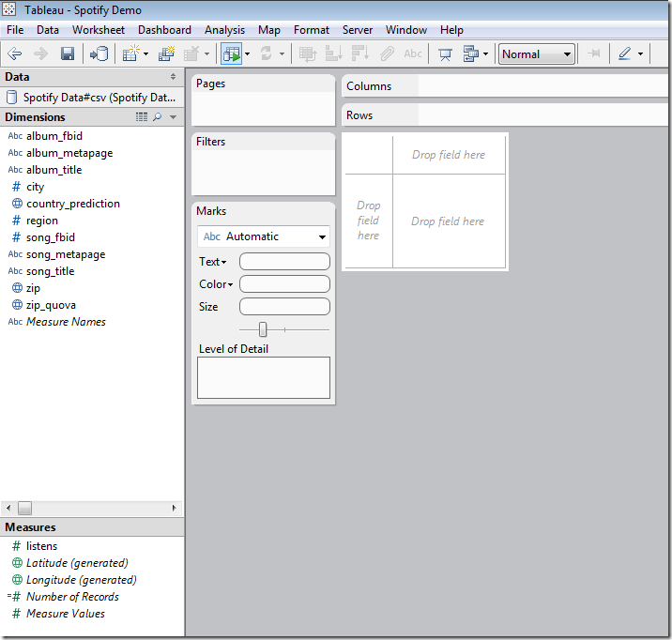
Task: Click the Color label on Marks card
Action: [x=215, y=284]
